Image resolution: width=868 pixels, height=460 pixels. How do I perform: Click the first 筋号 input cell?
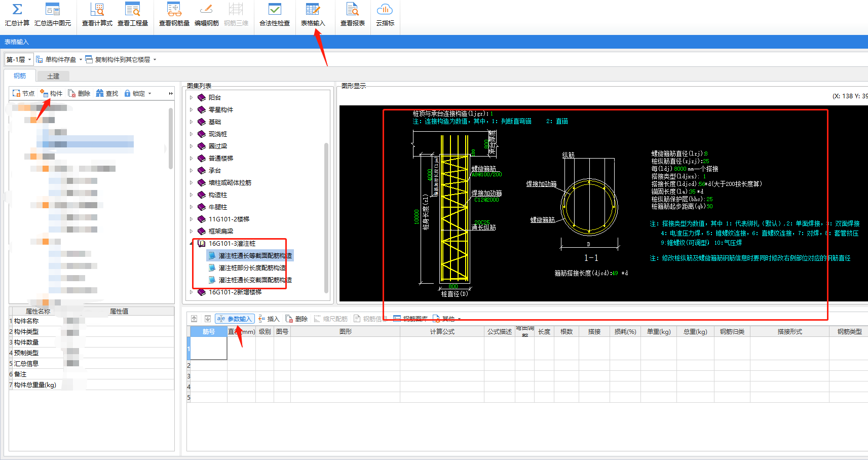tap(209, 349)
